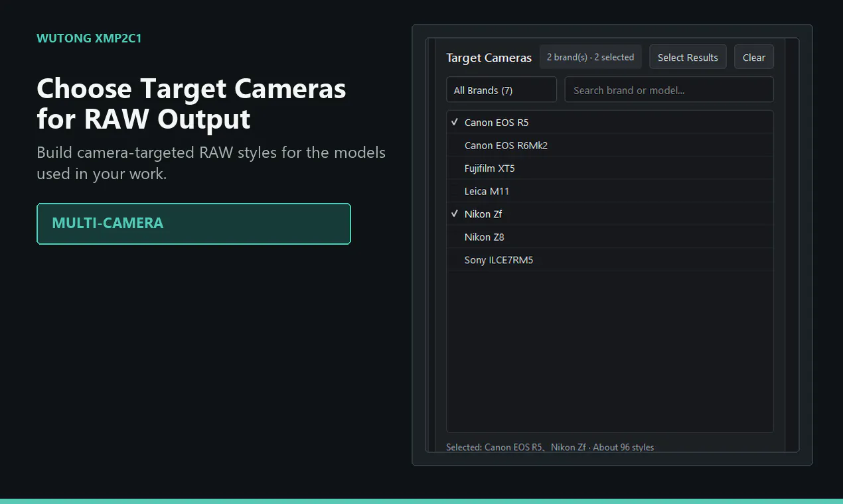843x504 pixels.
Task: Select Fujifilm XT5 camera
Action: [x=610, y=168]
